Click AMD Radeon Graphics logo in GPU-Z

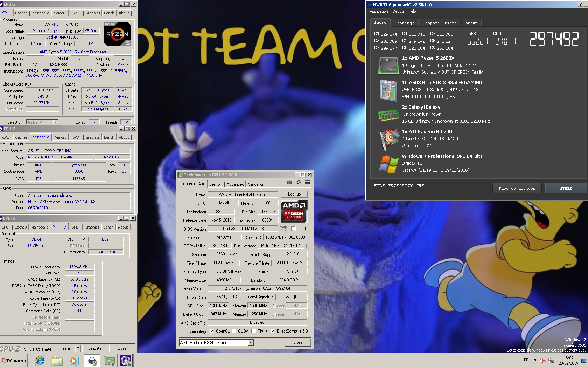294,211
